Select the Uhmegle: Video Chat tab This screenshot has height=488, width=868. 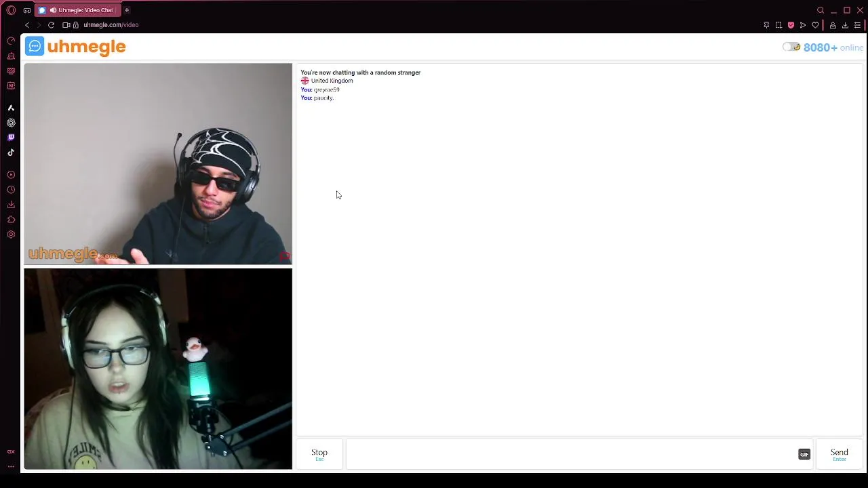77,10
